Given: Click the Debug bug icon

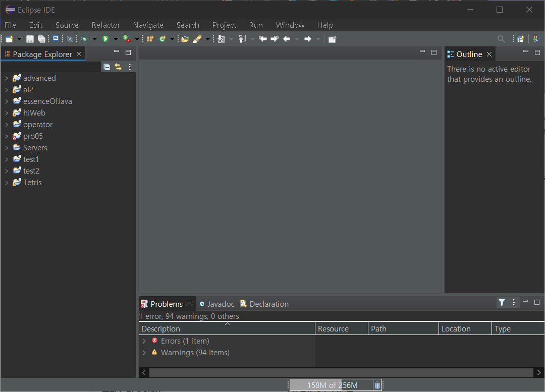Looking at the screenshot, I should [84, 39].
